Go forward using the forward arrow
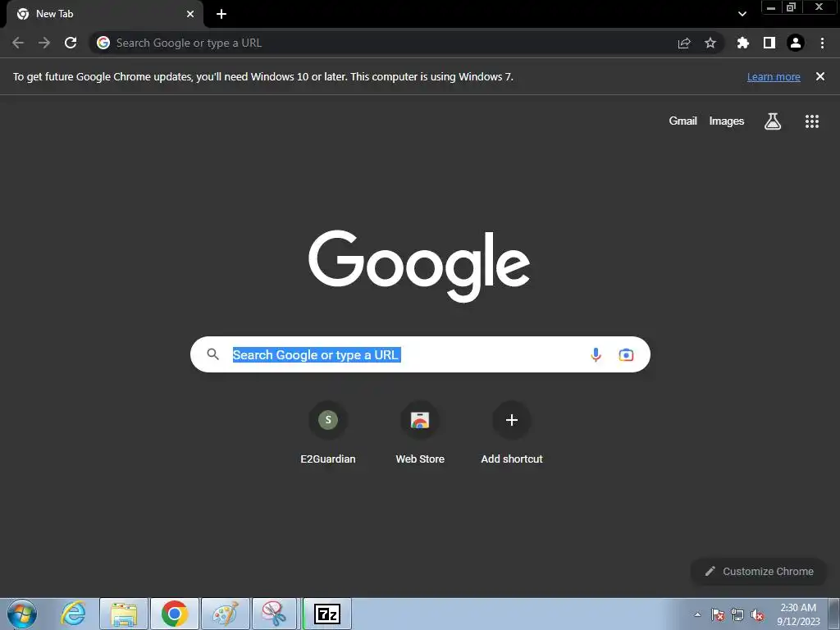This screenshot has width=840, height=630. pyautogui.click(x=44, y=43)
